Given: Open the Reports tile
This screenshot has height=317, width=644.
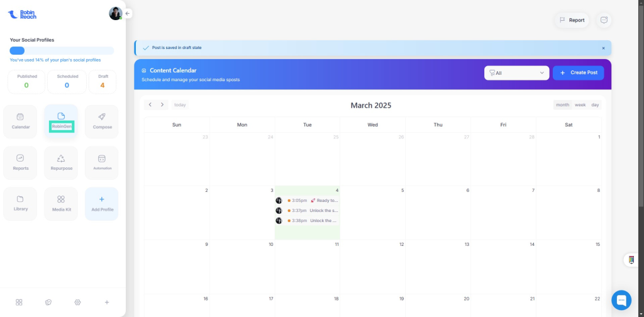Looking at the screenshot, I should (20, 163).
